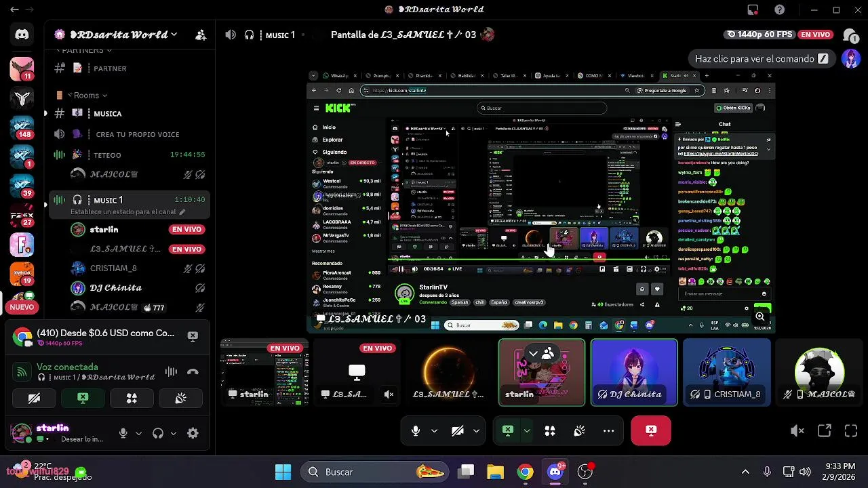The height and width of the screenshot is (488, 868).
Task: Toggle screen share in the voice panel
Action: click(83, 399)
